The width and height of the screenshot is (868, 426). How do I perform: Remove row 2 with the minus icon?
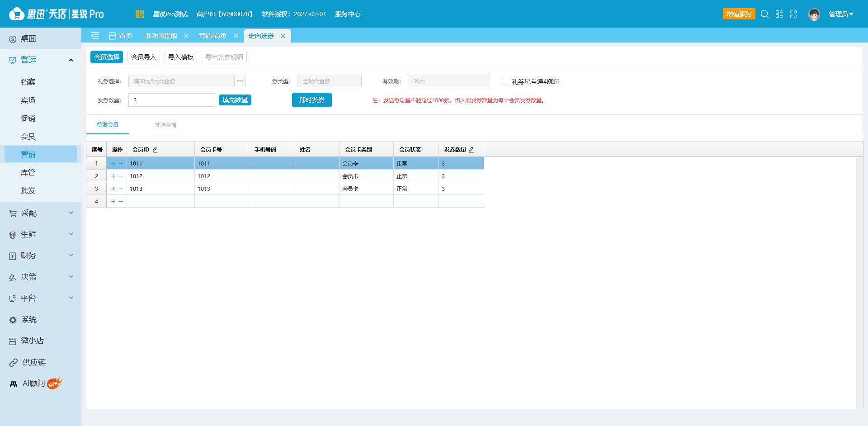pyautogui.click(x=121, y=176)
